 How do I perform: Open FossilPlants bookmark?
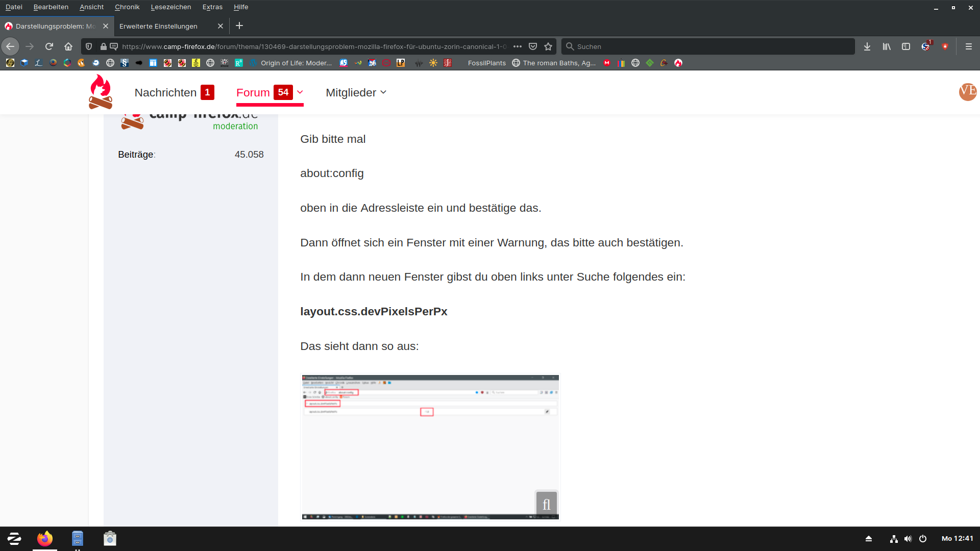(486, 63)
